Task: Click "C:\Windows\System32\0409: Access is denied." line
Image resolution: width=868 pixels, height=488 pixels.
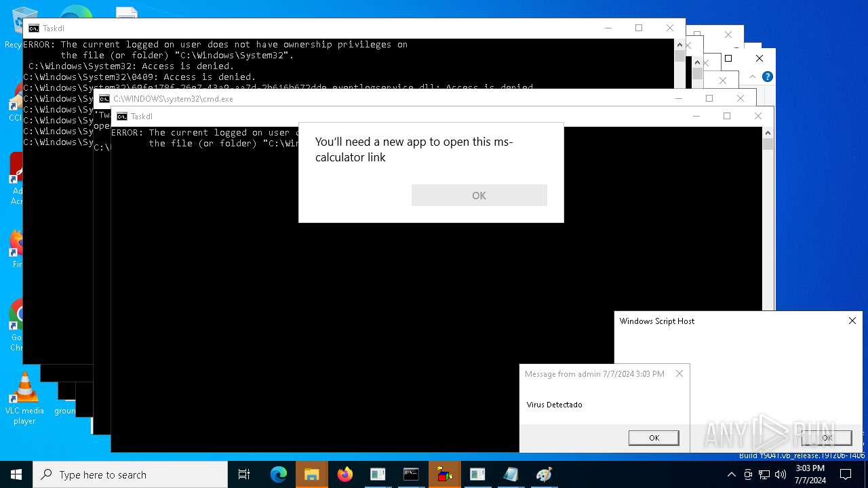Action: coord(140,77)
